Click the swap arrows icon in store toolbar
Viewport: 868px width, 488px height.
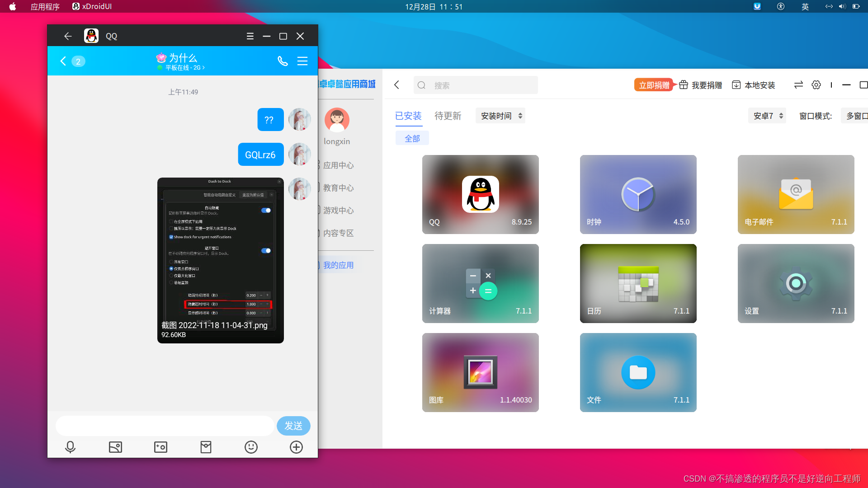[x=798, y=85]
